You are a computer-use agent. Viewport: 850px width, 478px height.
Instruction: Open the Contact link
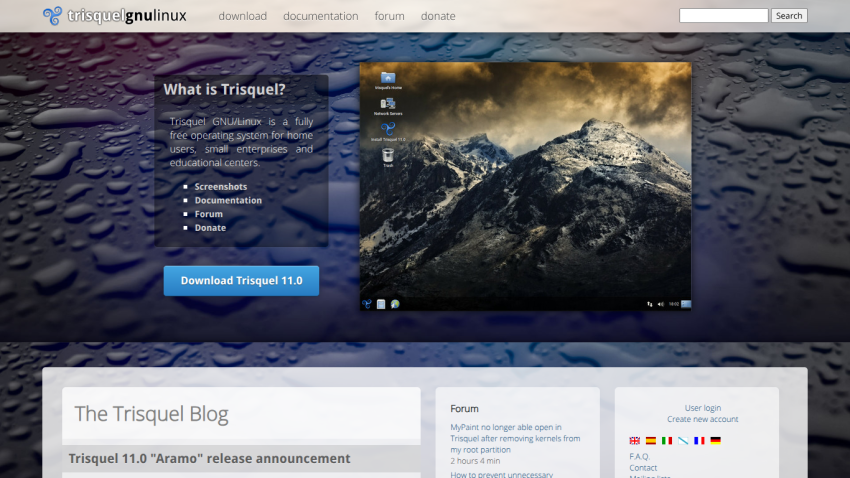pos(643,468)
